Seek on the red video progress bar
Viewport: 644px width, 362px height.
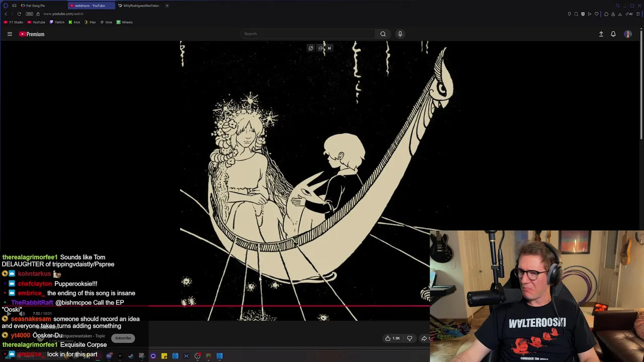coord(215,305)
